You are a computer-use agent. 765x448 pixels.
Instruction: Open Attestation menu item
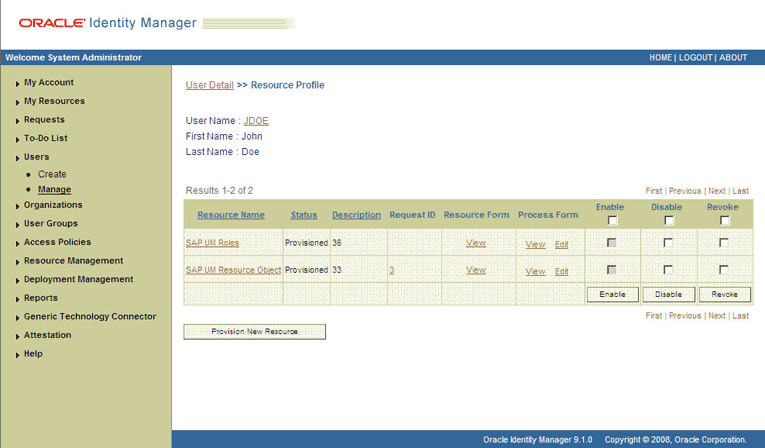pos(48,335)
